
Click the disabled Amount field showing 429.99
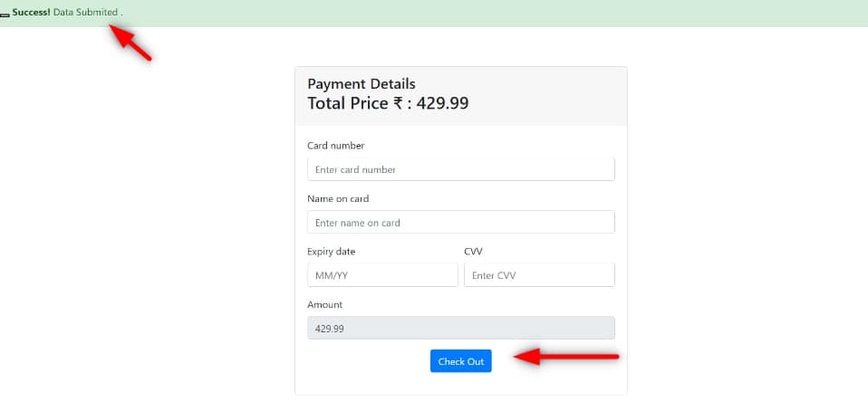pos(460,328)
